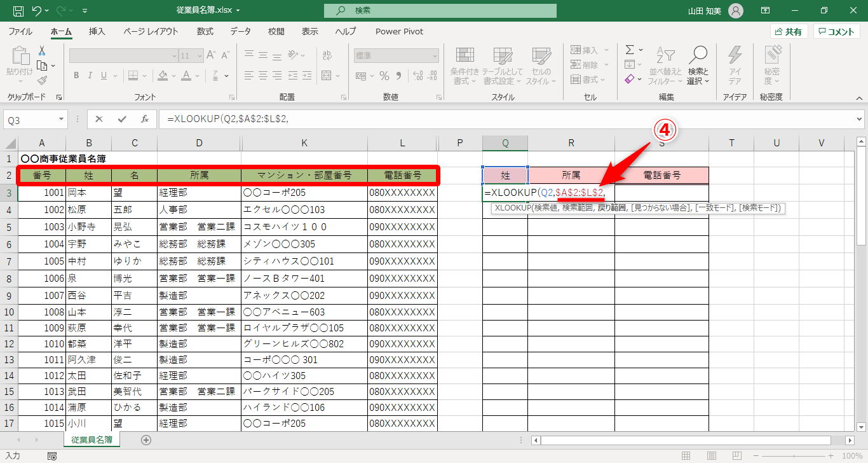Switch to Normal view in the status bar
Screen dimensions: 868x463
tap(686, 456)
